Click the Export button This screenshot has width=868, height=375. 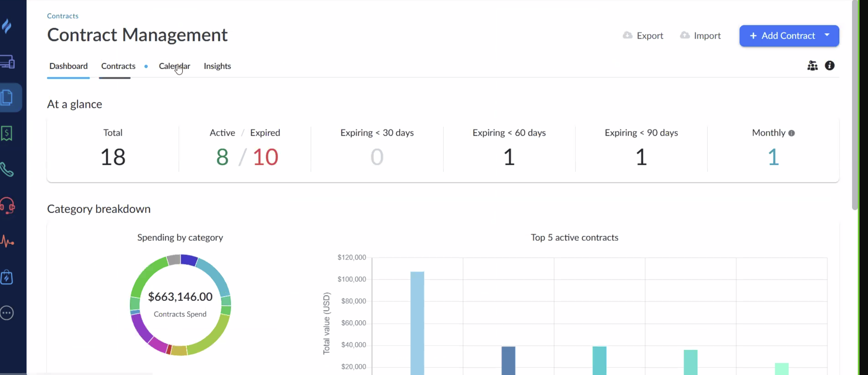[x=643, y=36]
